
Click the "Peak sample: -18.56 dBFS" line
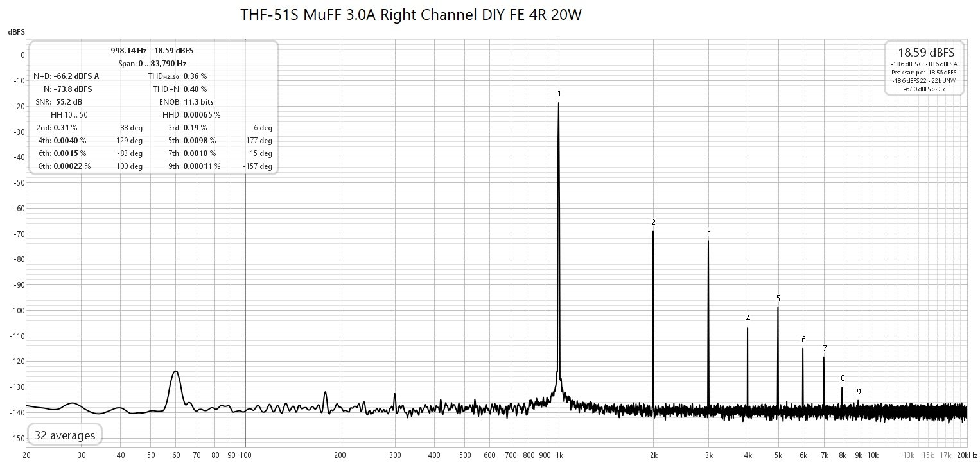[924, 73]
